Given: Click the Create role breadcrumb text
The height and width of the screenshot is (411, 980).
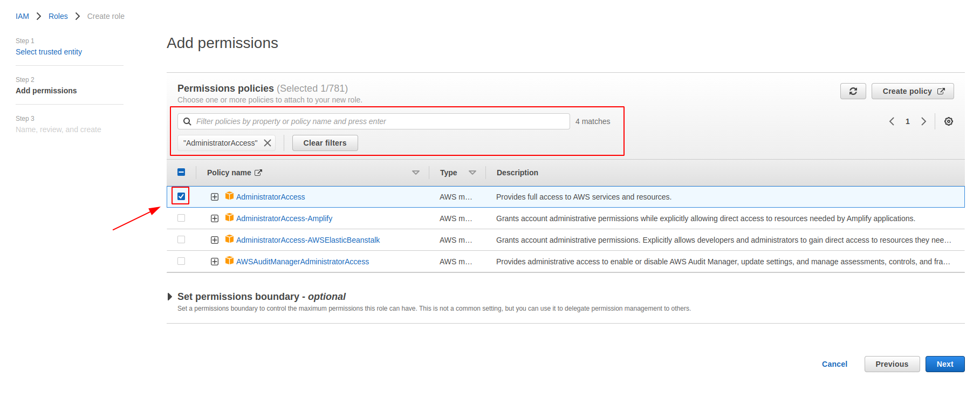Looking at the screenshot, I should coord(106,16).
